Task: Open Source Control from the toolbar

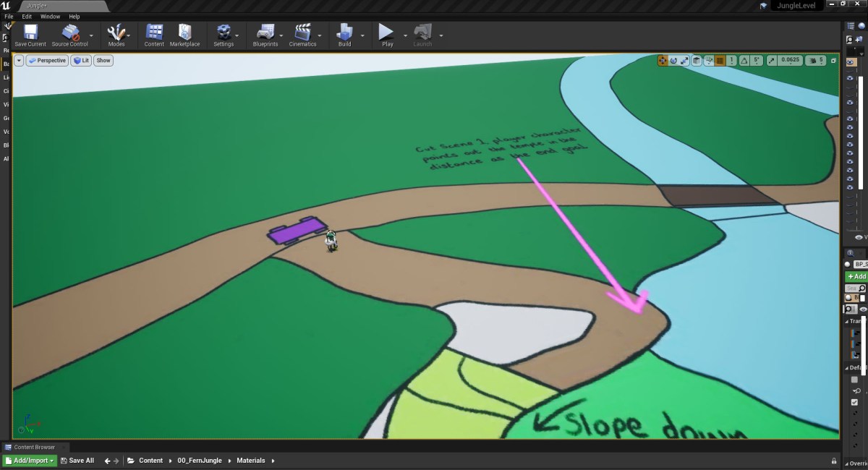Action: [x=70, y=35]
